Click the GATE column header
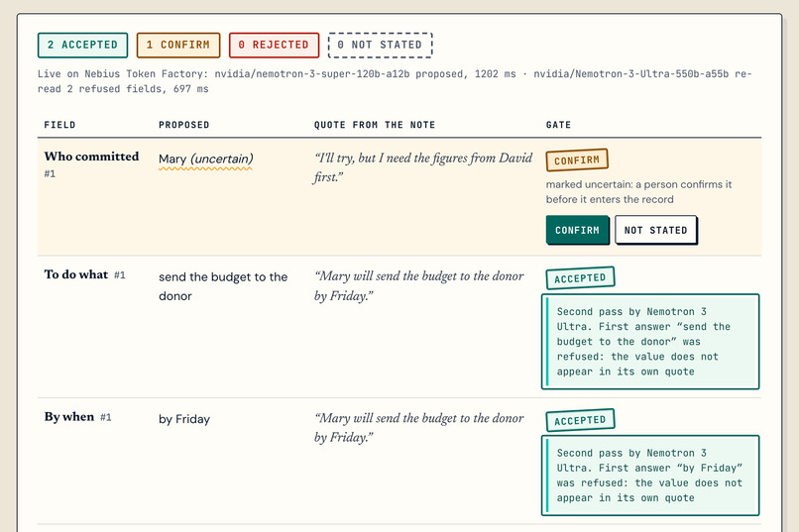Image resolution: width=799 pixels, height=532 pixels. [558, 125]
